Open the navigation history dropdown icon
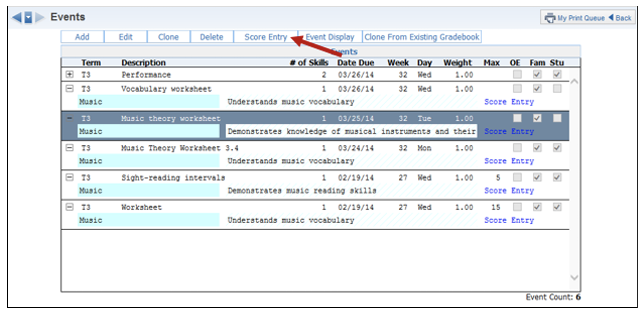Image resolution: width=644 pixels, height=313 pixels. tap(28, 17)
